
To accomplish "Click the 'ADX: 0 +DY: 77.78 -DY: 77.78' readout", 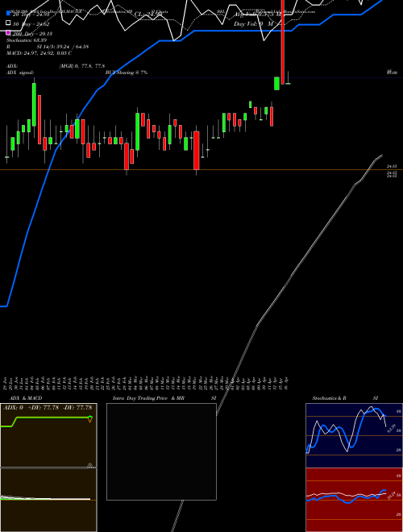I will (x=48, y=408).
